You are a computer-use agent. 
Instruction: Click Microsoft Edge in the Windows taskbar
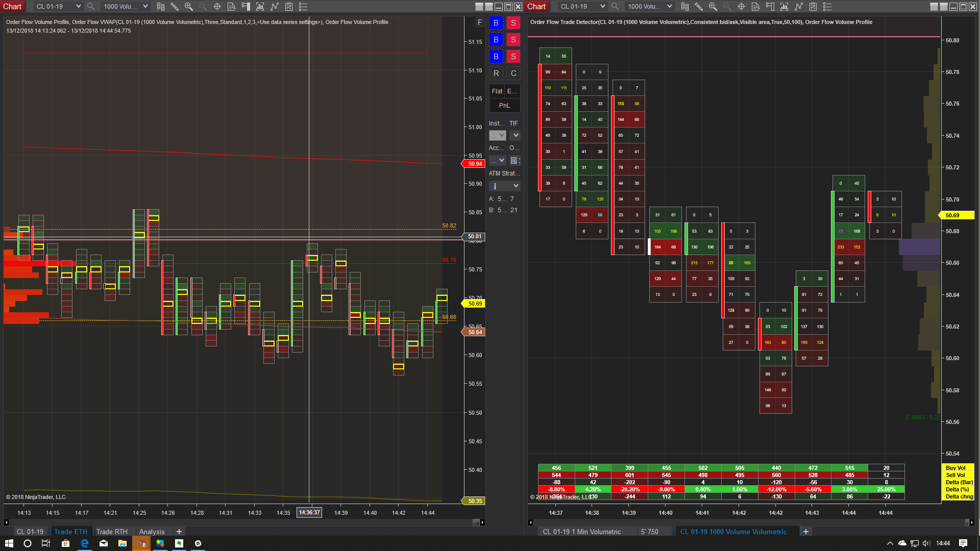[84, 543]
